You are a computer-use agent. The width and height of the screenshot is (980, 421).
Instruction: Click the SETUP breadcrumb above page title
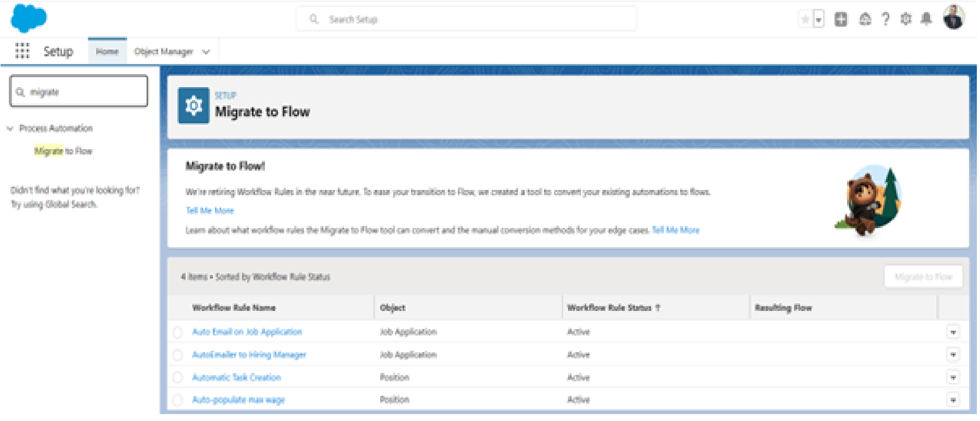(x=225, y=95)
